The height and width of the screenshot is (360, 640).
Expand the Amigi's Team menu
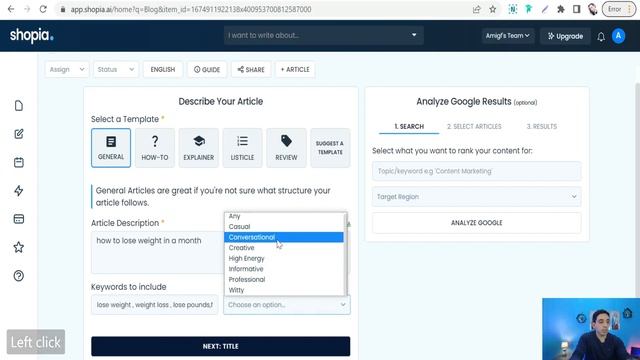[507, 36]
